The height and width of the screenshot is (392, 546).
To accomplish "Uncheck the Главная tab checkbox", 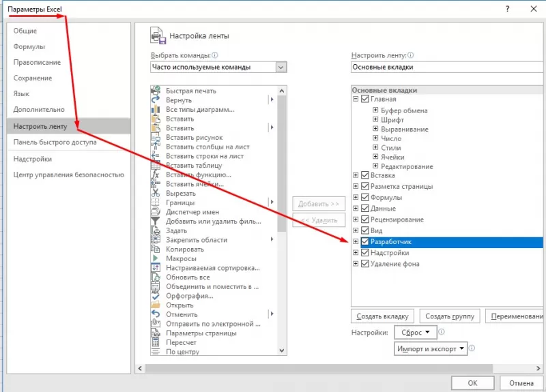I will pyautogui.click(x=365, y=99).
